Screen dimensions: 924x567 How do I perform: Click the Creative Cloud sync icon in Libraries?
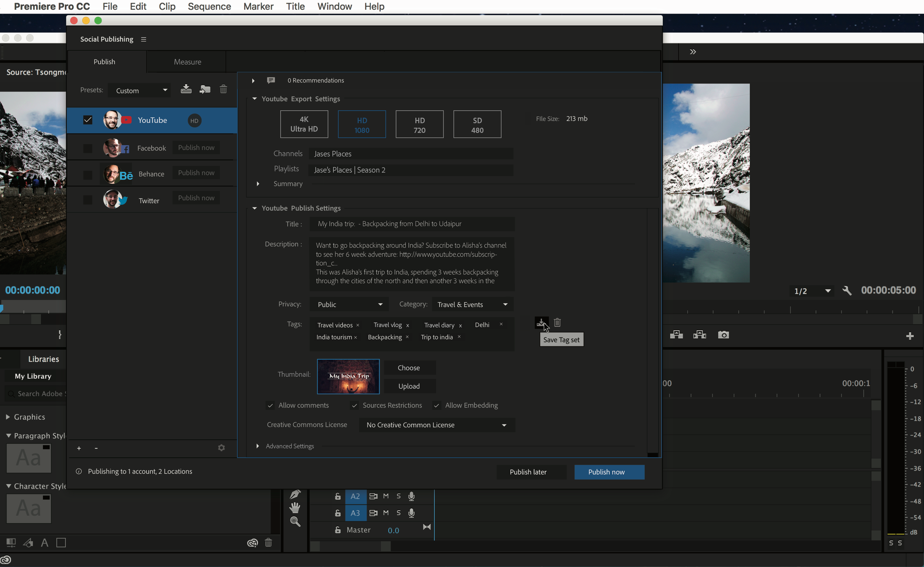[x=253, y=542]
